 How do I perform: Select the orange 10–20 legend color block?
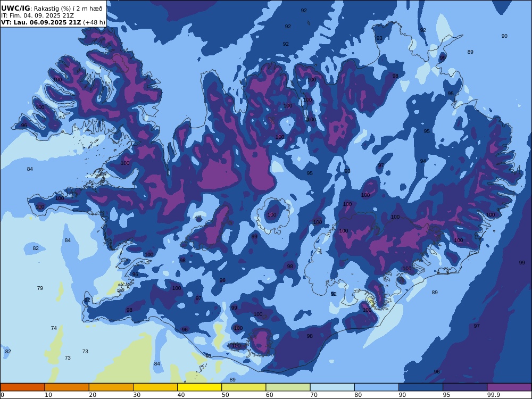click(x=67, y=387)
